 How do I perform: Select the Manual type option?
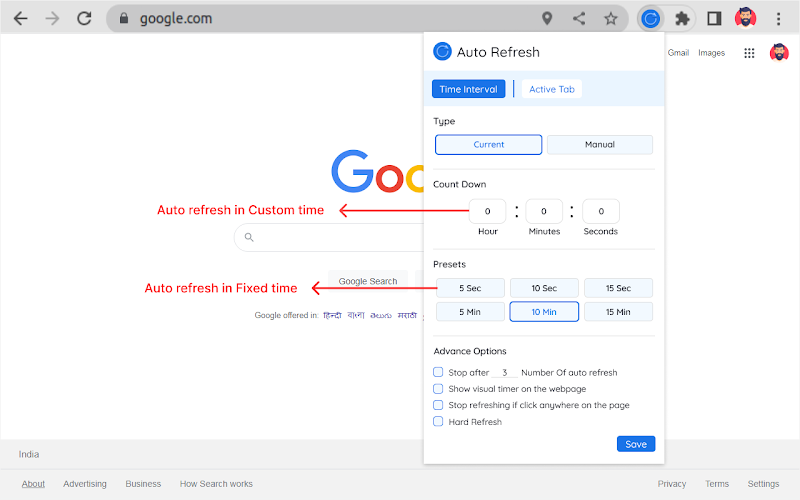click(x=600, y=144)
